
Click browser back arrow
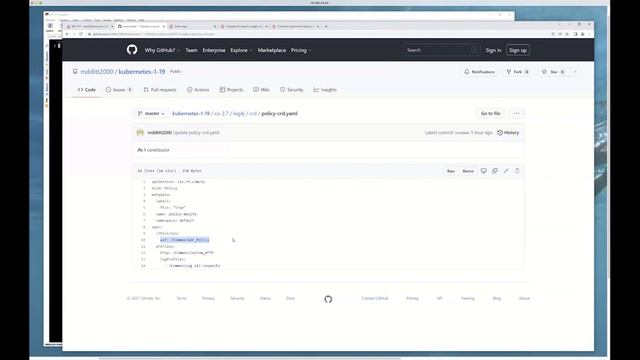point(67,34)
